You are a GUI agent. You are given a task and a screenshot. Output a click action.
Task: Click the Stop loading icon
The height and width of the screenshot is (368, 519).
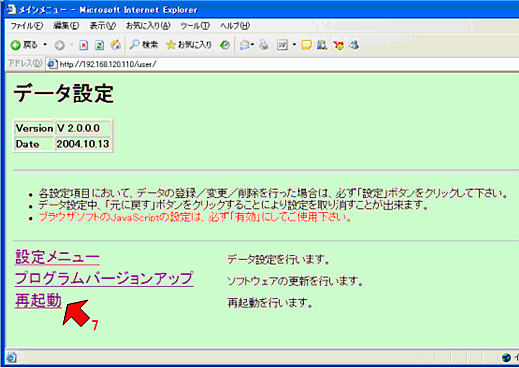click(84, 45)
